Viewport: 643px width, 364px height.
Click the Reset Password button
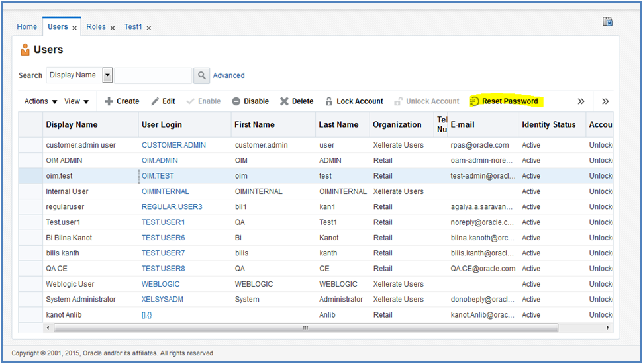click(504, 101)
